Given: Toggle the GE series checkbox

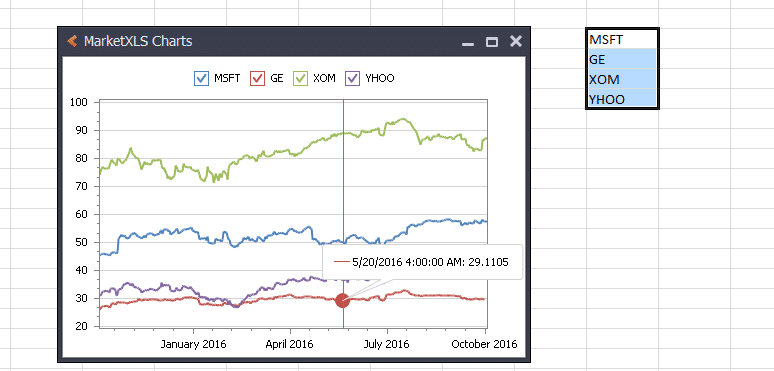Looking at the screenshot, I should pos(258,78).
